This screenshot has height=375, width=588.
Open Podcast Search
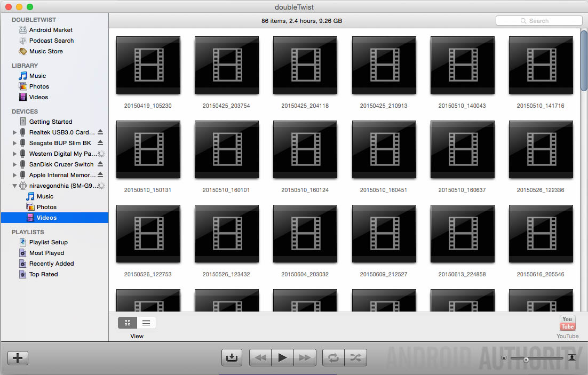coord(51,41)
